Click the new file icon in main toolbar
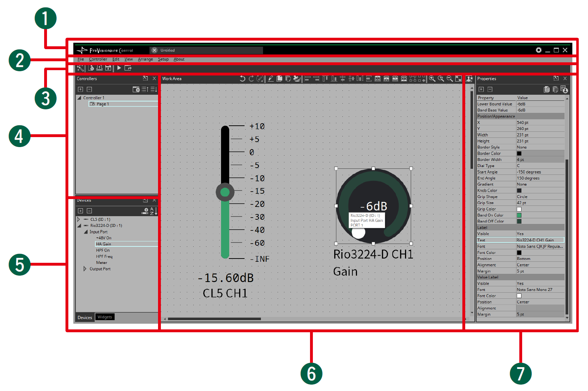Image resolution: width=588 pixels, height=391 pixels. 91,68
